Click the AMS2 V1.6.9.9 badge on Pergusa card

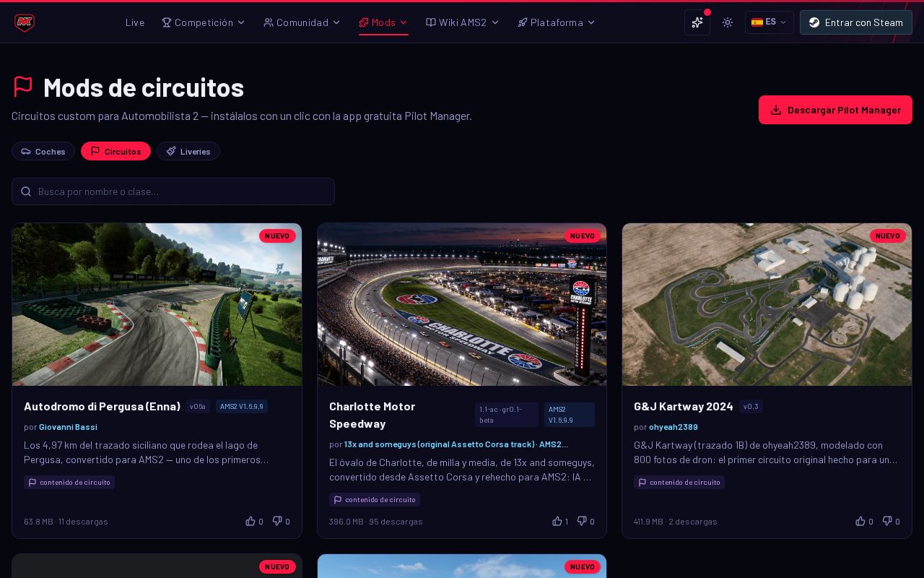(x=242, y=407)
